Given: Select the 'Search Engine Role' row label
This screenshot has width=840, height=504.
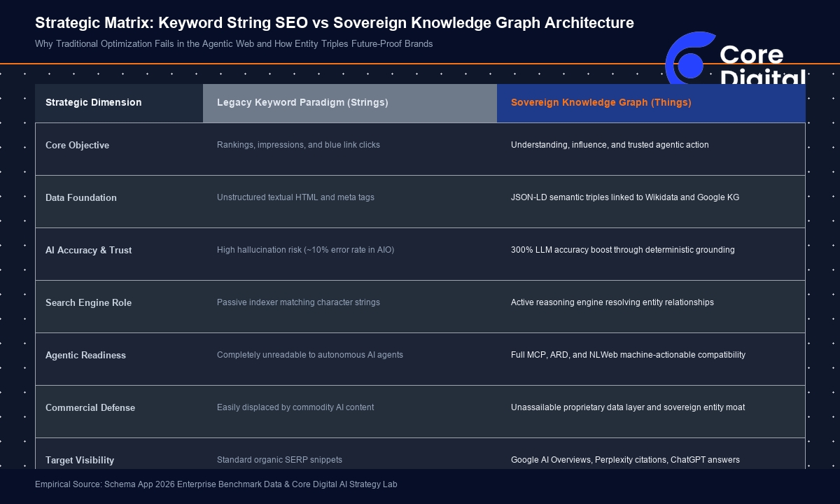Looking at the screenshot, I should coord(89,303).
